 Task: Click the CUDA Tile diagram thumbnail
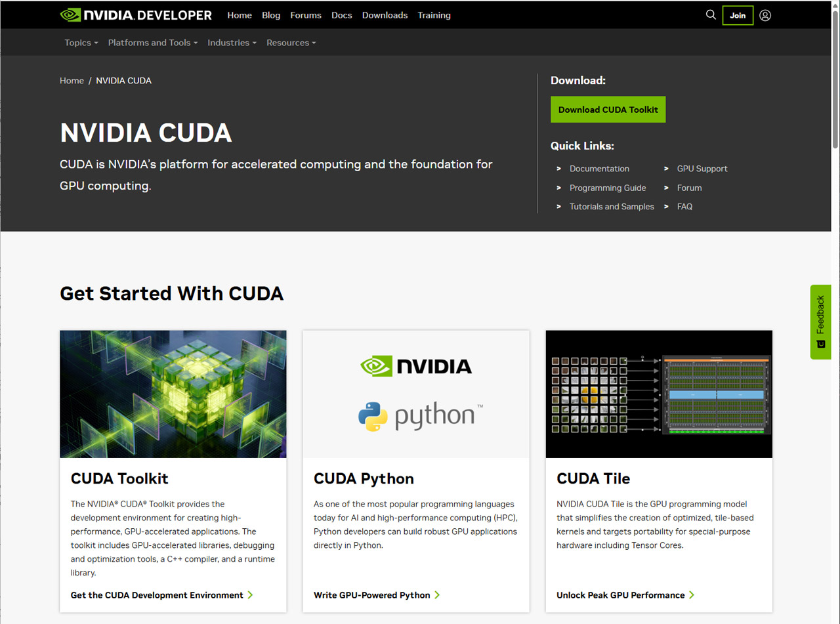point(659,394)
